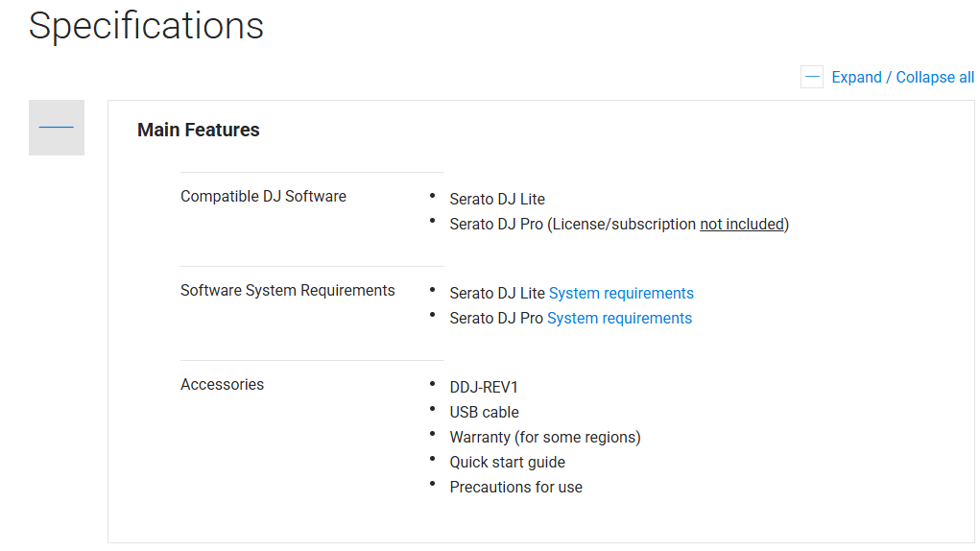
Task: Click the Specifications page title
Action: [x=146, y=26]
